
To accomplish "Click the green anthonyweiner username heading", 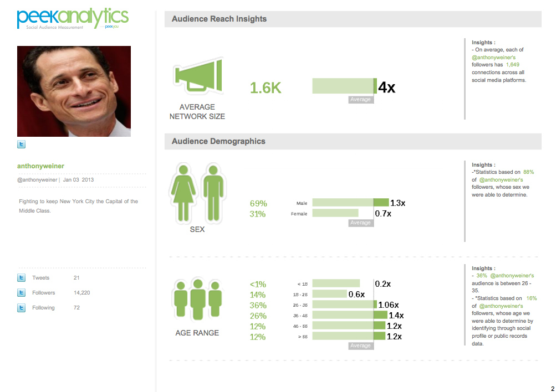I will (x=41, y=166).
